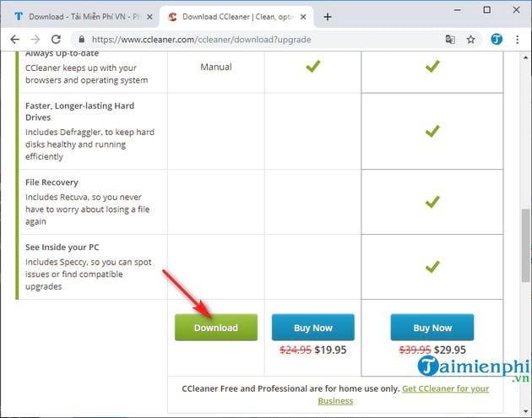Click the File Recovery heading
The height and width of the screenshot is (418, 532).
[52, 182]
